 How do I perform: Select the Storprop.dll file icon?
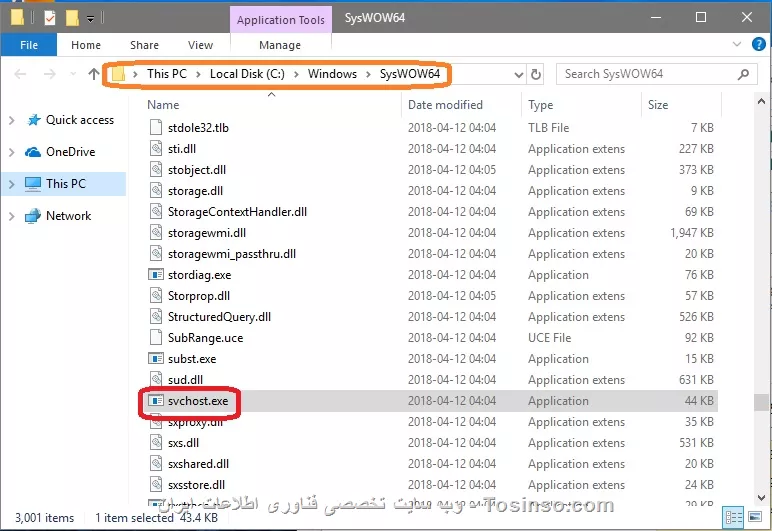point(156,296)
